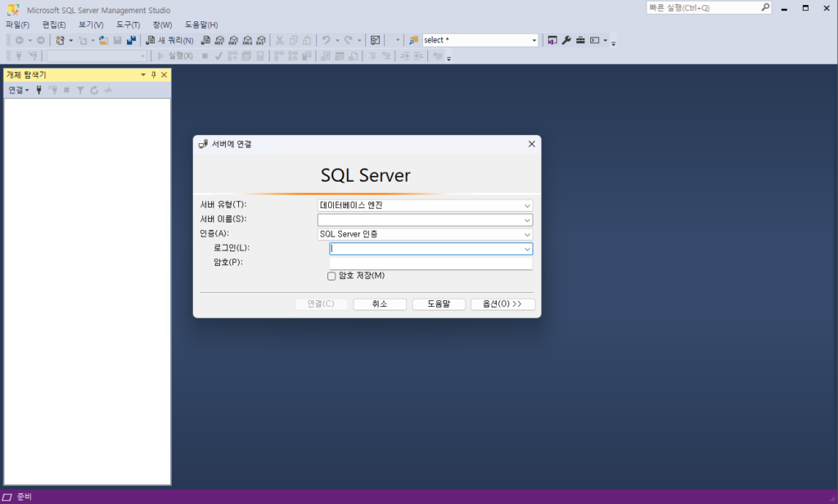
Task: Open the standard toolbar overflow options arrow
Action: point(614,43)
